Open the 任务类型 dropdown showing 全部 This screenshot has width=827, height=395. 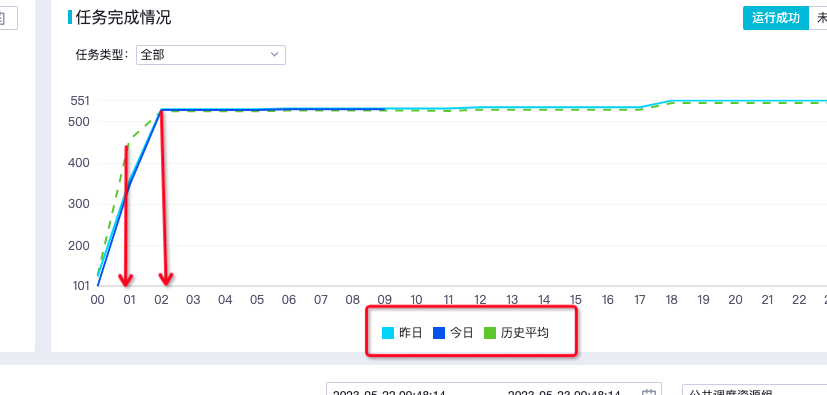211,55
